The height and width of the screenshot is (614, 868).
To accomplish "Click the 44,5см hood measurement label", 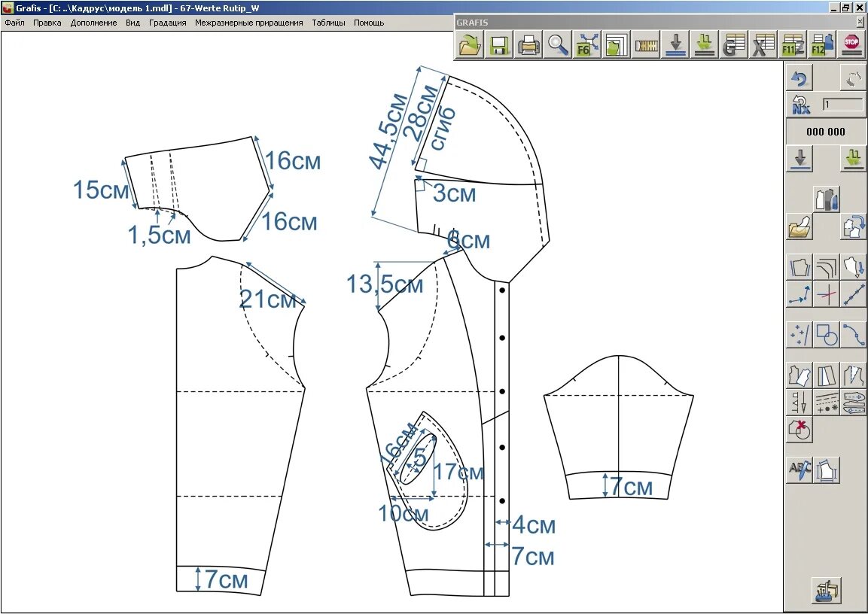I will click(389, 131).
